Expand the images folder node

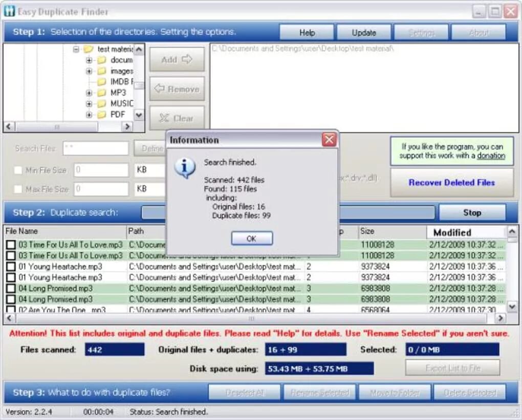pyautogui.click(x=89, y=71)
